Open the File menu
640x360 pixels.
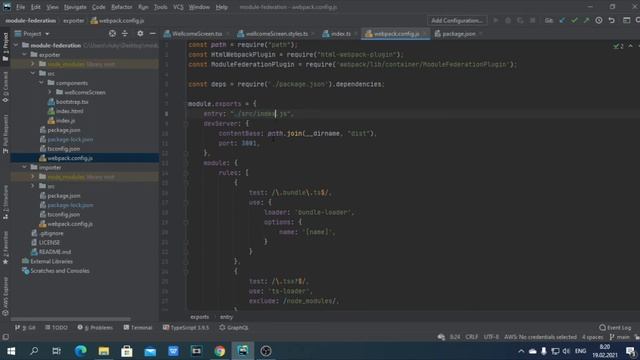pyautogui.click(x=20, y=7)
